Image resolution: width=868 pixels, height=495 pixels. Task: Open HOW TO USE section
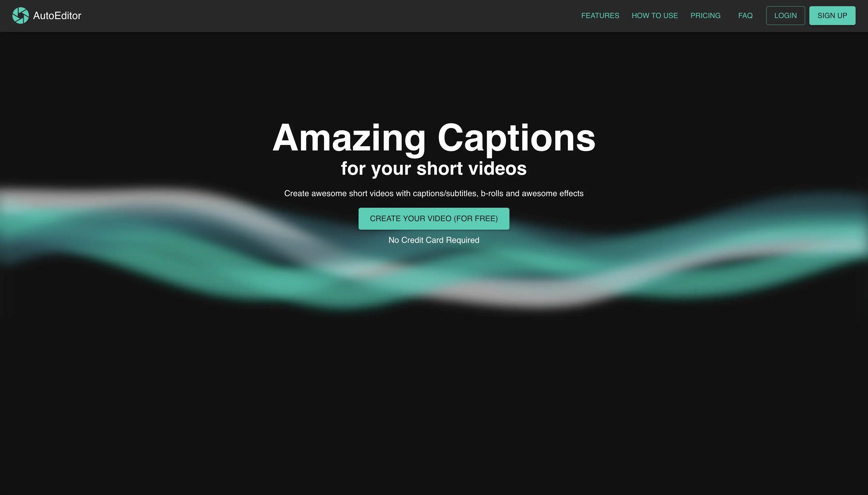pos(655,15)
